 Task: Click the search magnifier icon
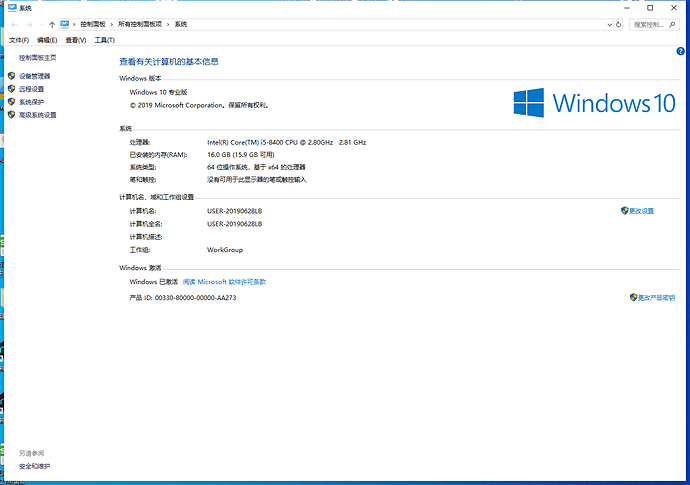(672, 25)
